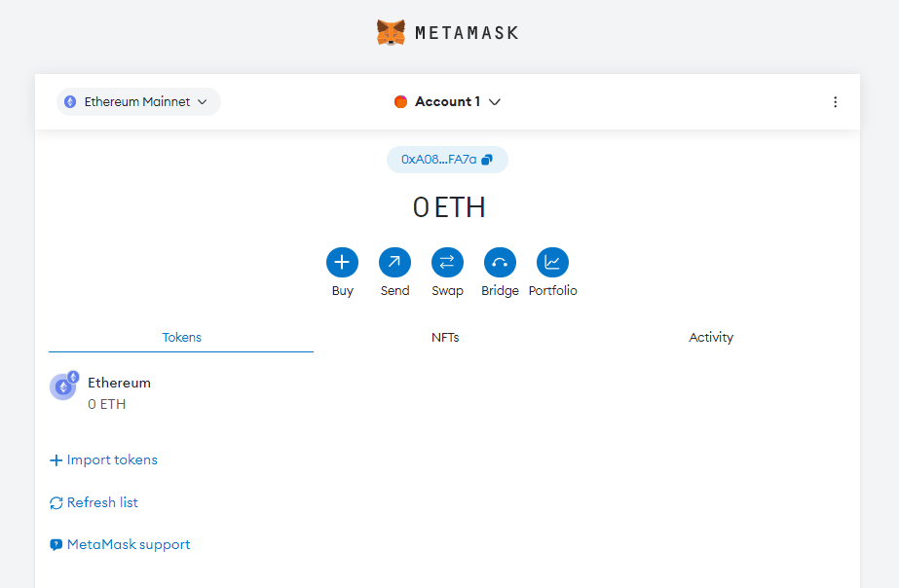Open the MetaMask support link

pyautogui.click(x=128, y=545)
